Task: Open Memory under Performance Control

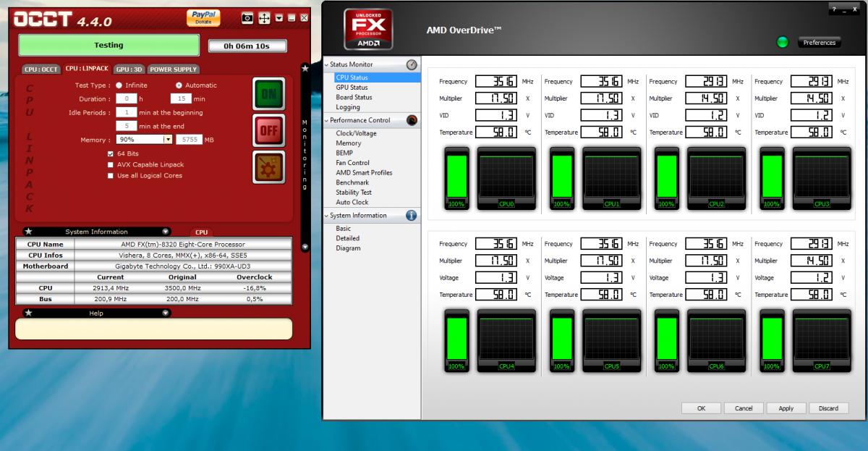Action: (348, 143)
